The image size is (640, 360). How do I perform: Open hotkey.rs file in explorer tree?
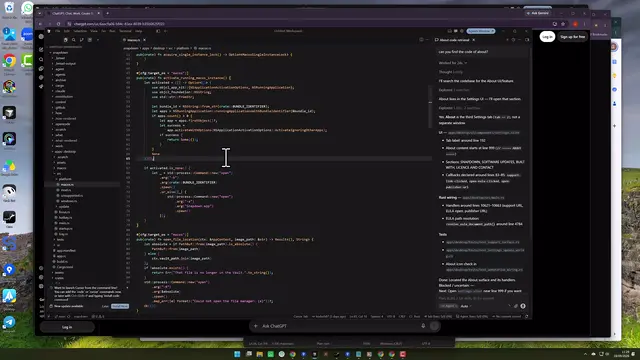coord(64,218)
